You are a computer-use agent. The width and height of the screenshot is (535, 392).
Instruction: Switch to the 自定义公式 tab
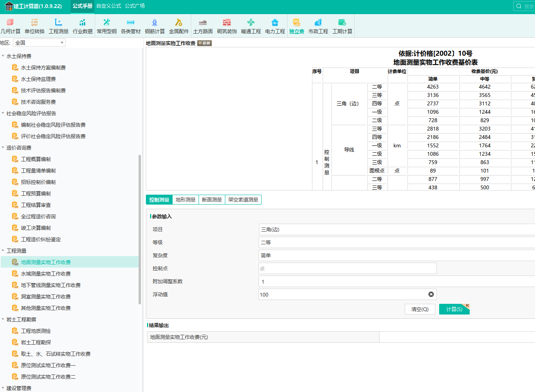[x=108, y=6]
